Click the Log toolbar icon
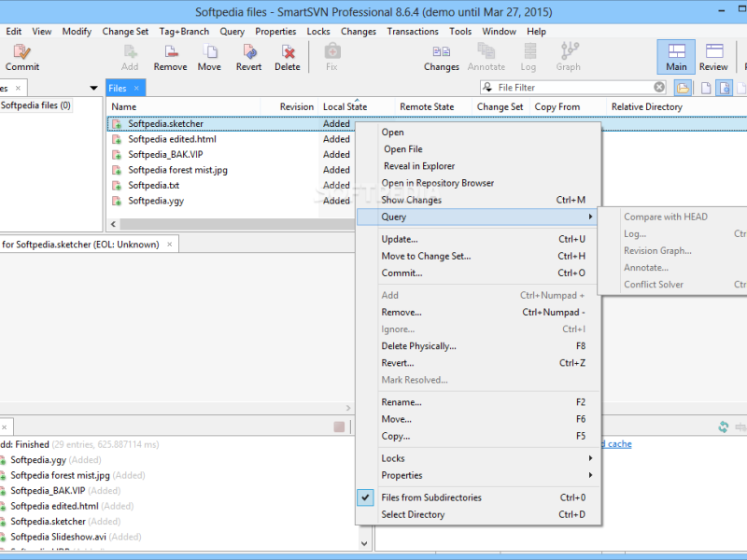The image size is (747, 560). click(529, 51)
